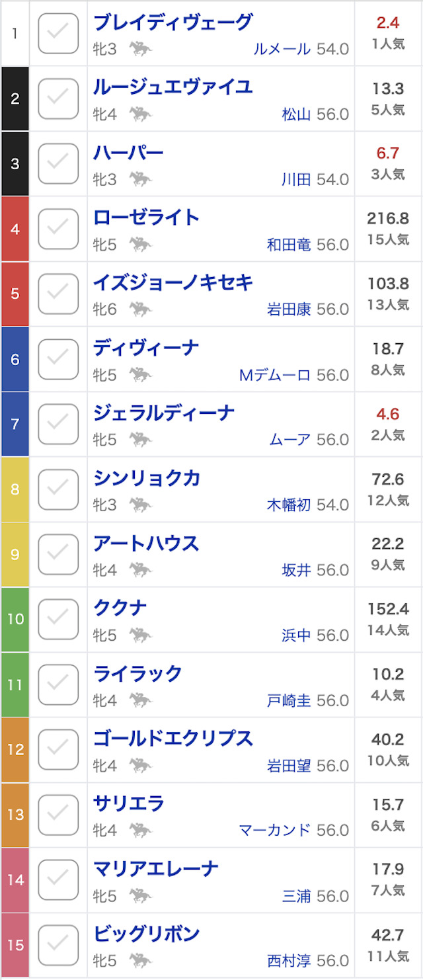Viewport: 423px width, 980px height.
Task: Click horse icon under ブレイディヴェーグ
Action: (x=140, y=49)
